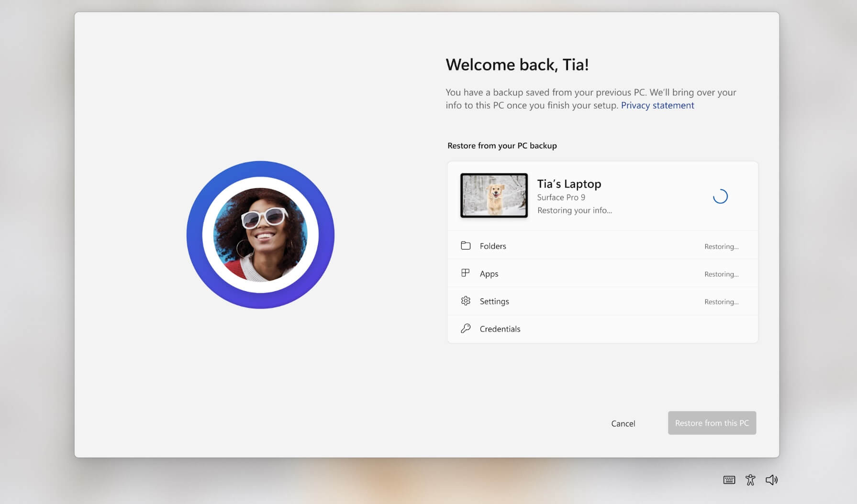Select the Credentials list item
This screenshot has width=857, height=504.
[x=500, y=329]
